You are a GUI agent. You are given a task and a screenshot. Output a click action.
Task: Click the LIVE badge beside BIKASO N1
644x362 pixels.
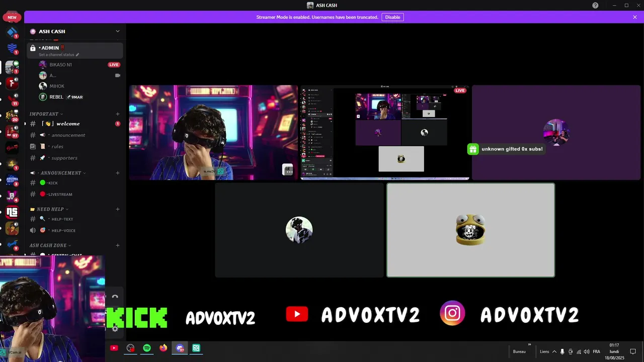[x=114, y=65]
